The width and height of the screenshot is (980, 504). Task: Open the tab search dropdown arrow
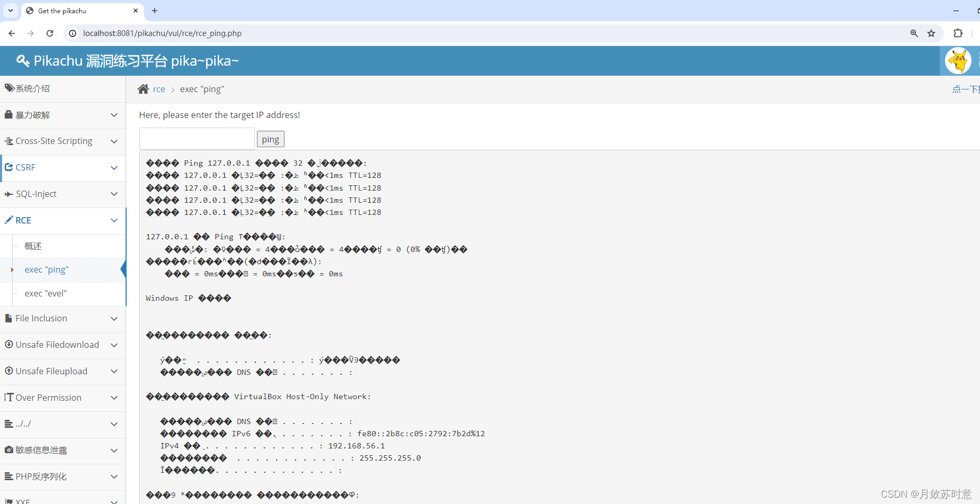pos(10,11)
